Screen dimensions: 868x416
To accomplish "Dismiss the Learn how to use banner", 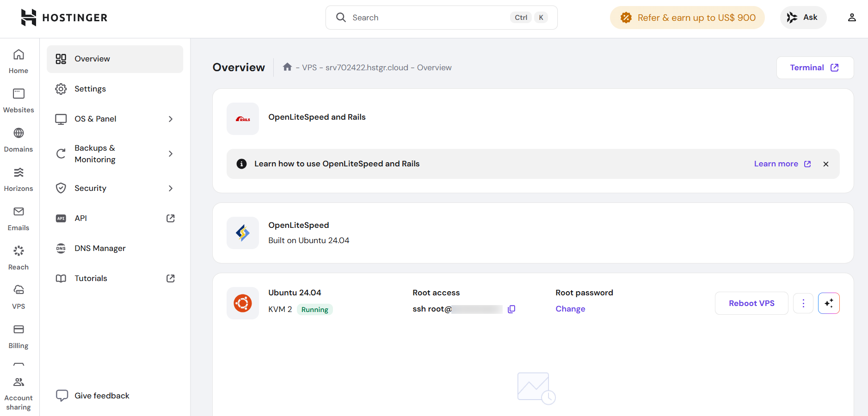I will click(x=826, y=164).
